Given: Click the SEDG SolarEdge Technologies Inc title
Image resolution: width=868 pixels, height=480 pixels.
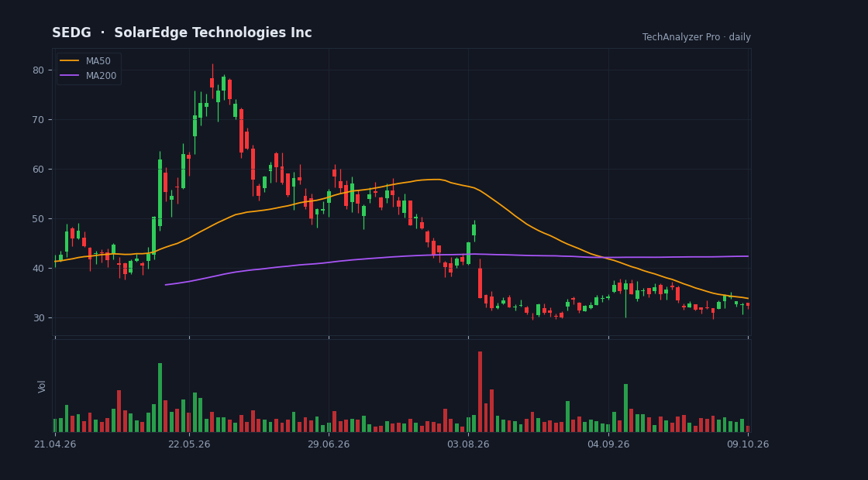Looking at the screenshot, I should pos(182,33).
